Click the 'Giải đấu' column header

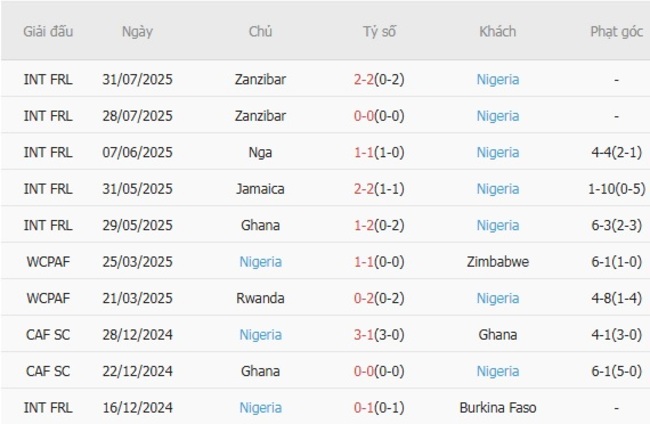[x=48, y=31]
